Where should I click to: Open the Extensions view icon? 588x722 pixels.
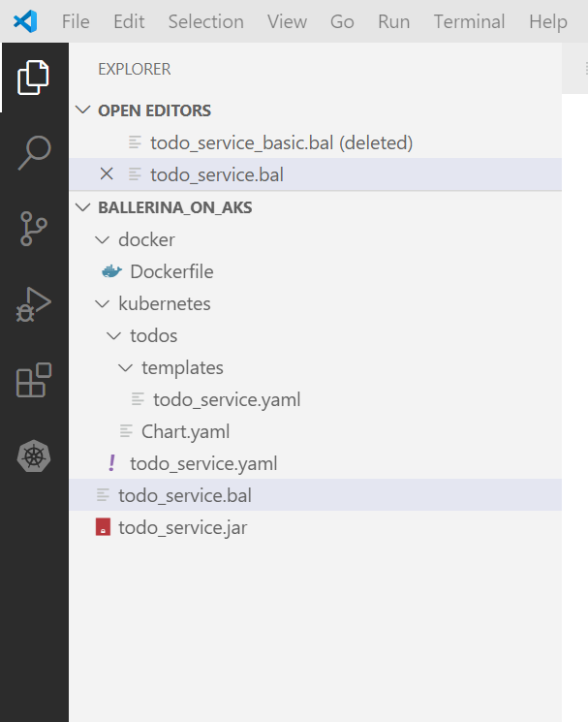(34, 381)
